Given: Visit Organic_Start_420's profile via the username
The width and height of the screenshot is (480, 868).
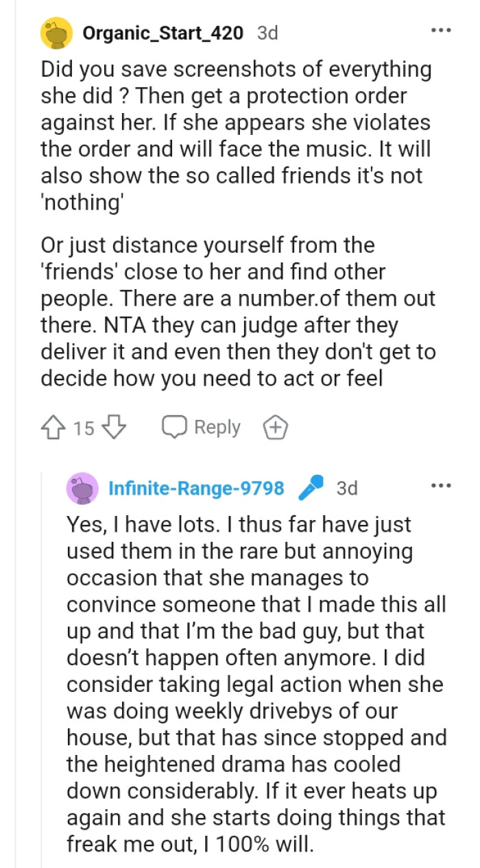Looking at the screenshot, I should [163, 33].
